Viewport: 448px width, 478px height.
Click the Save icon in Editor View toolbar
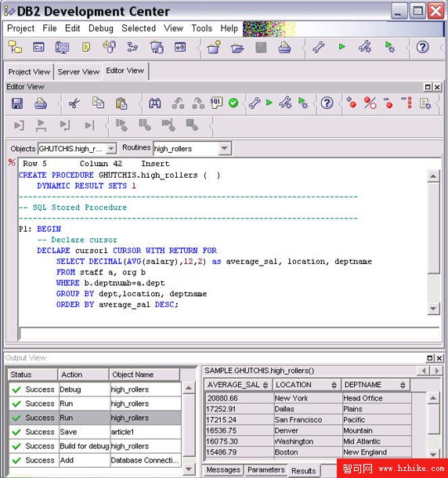17,103
